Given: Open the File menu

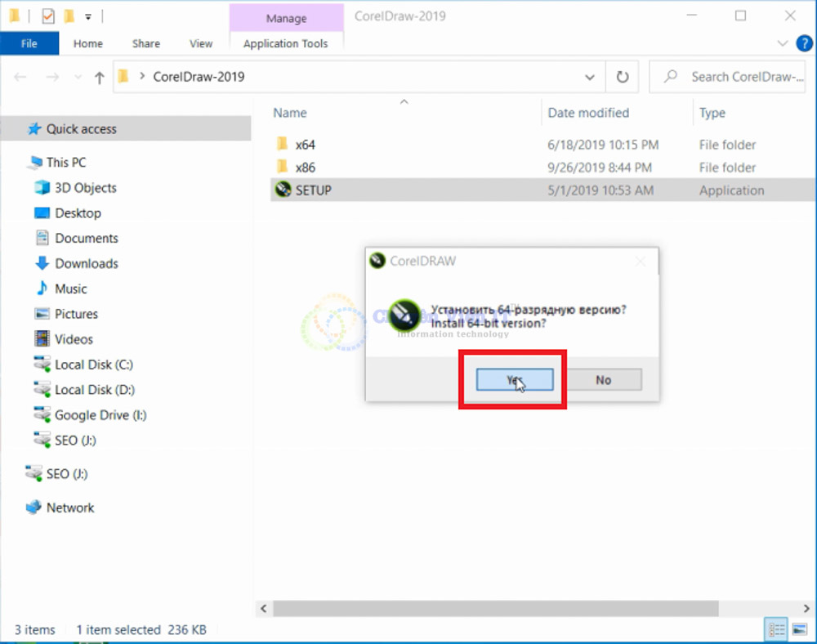Looking at the screenshot, I should coord(29,43).
